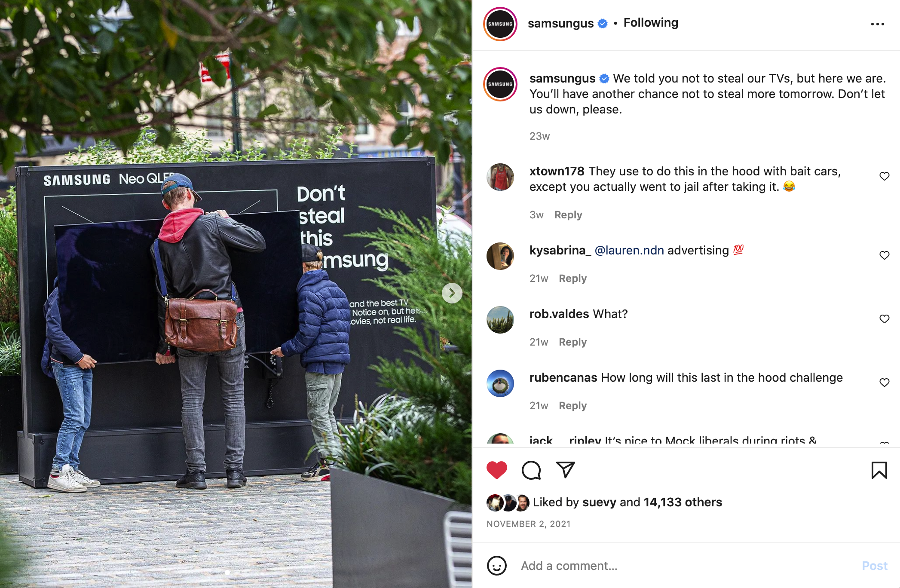Click the red heart like icon
Screen dimensions: 900x588
(497, 470)
